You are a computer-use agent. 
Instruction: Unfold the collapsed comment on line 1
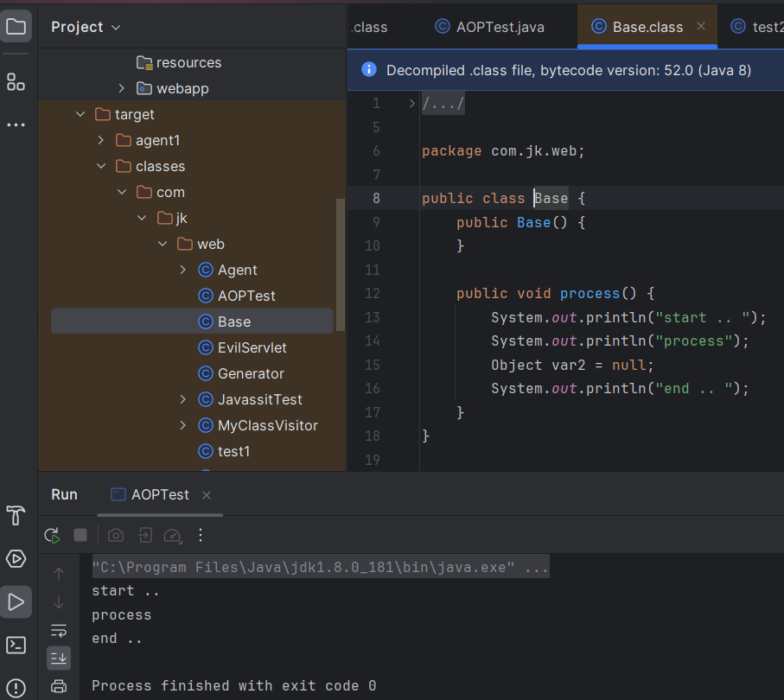(x=412, y=104)
